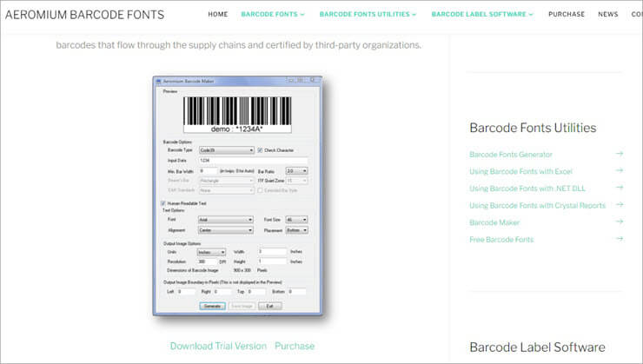This screenshot has height=364, width=643.
Task: Click the Input Data field
Action: [254, 161]
